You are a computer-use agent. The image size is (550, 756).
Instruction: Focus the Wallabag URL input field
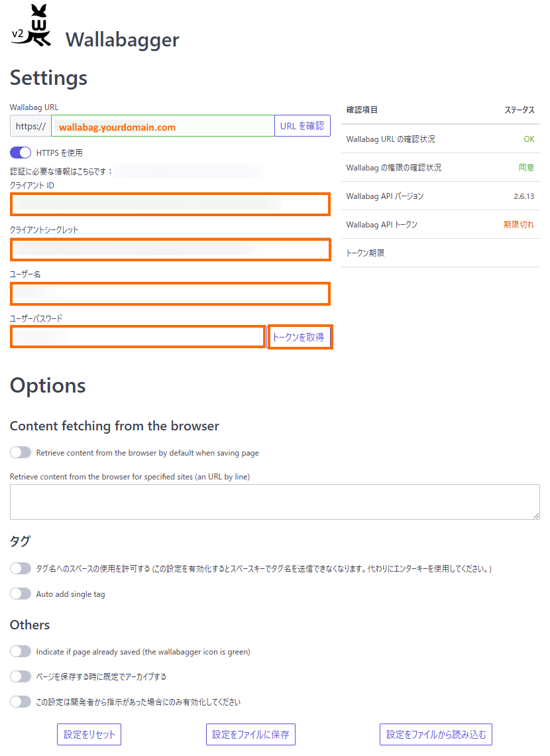163,126
